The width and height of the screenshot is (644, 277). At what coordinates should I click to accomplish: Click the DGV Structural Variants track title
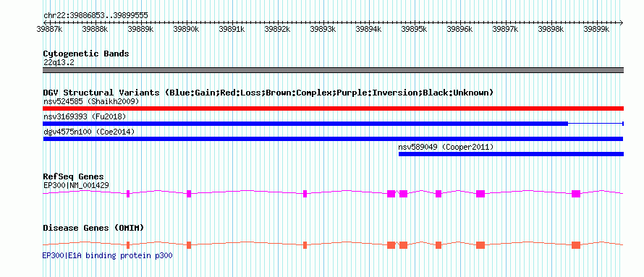[268, 93]
